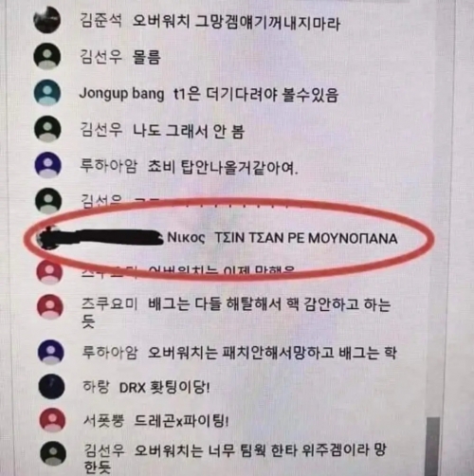
Task: Select avatar next to 나도 그래서 안 봄
Action: 47,129
